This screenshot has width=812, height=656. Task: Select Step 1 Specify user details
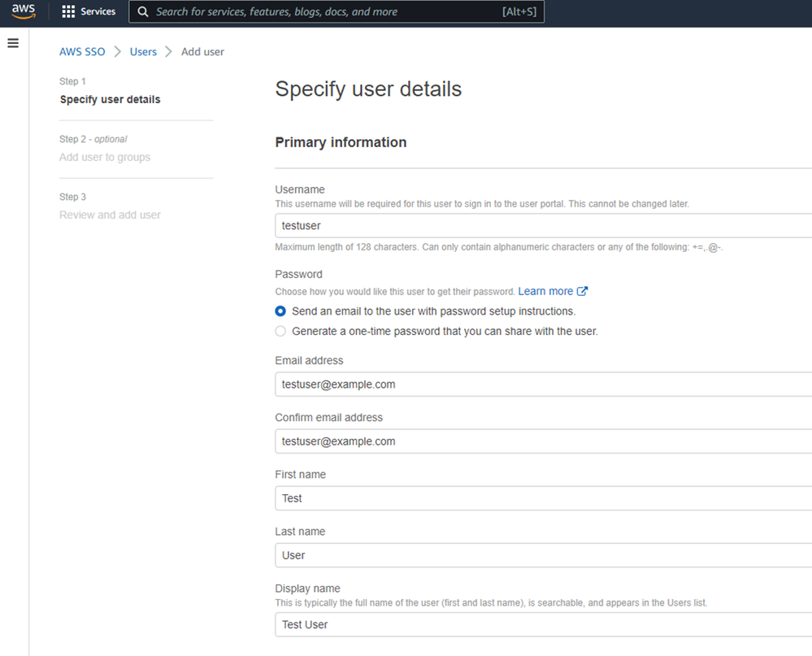110,99
